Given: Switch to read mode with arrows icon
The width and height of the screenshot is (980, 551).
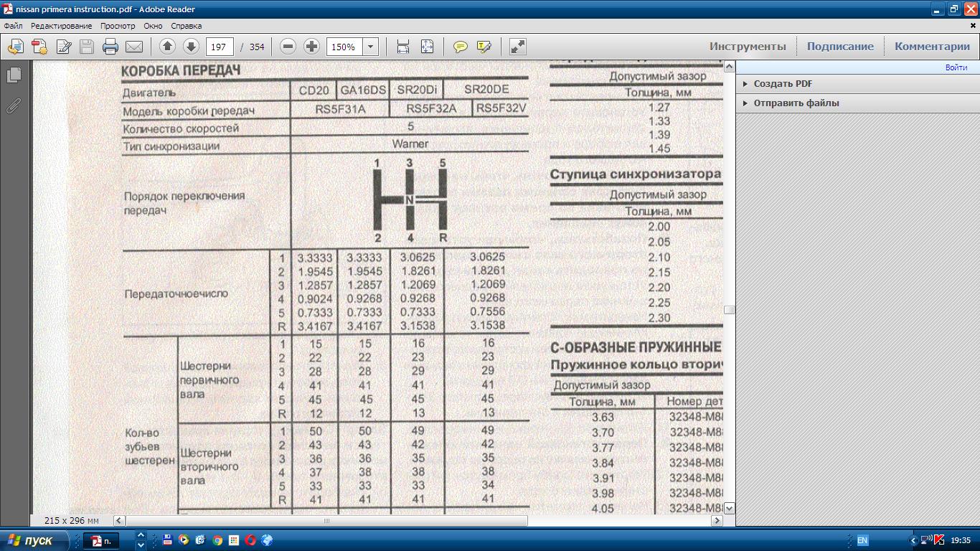Looking at the screenshot, I should pos(517,47).
